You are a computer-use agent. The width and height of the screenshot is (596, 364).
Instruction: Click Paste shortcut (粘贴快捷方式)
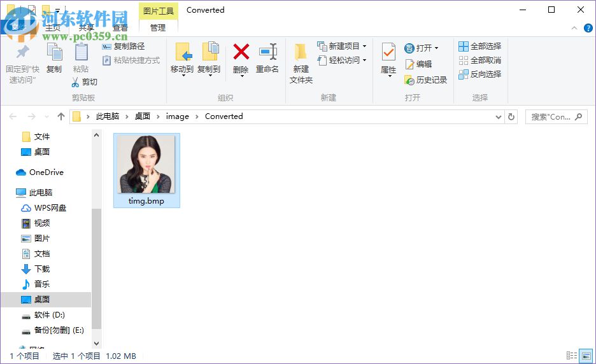click(131, 60)
